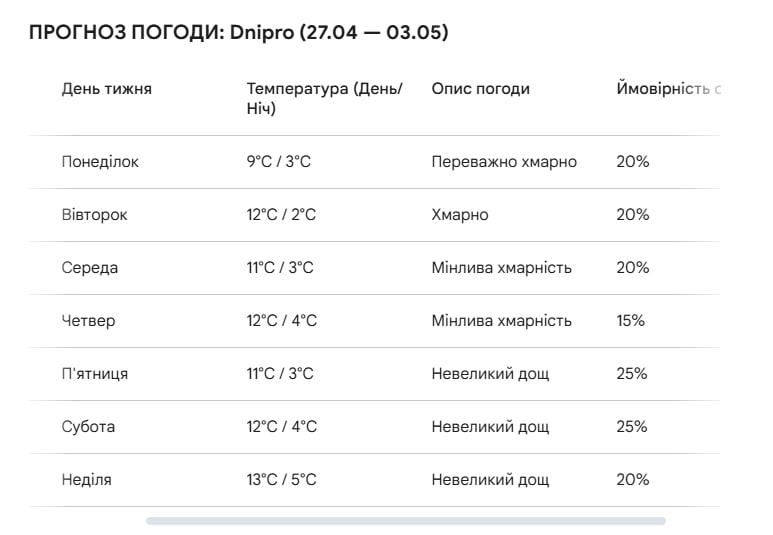Screen dimensions: 773x535
Task: Click the "Переважно хмарно" description cell
Action: pos(504,162)
